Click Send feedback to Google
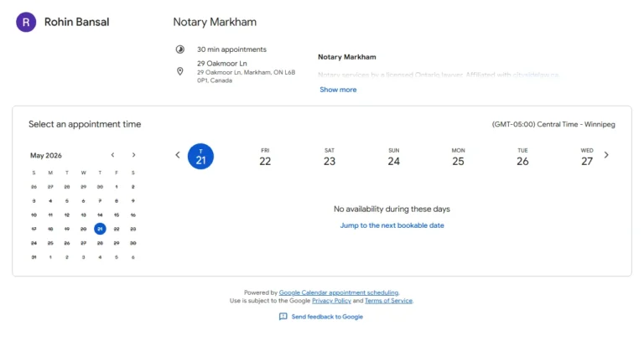Viewport: 644px width, 362px height. click(327, 317)
